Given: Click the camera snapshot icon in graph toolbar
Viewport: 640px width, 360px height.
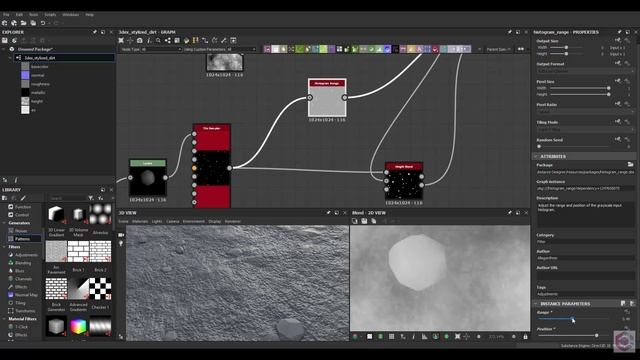Looking at the screenshot, I should pyautogui.click(x=140, y=40).
